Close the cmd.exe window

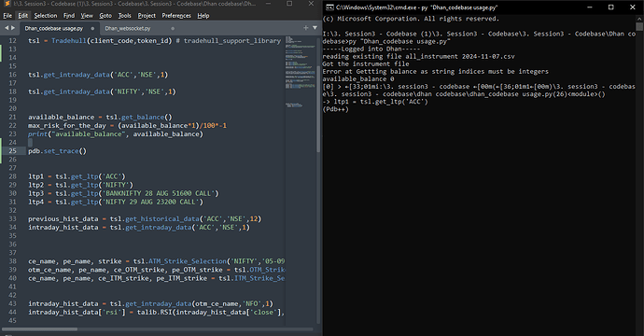[632, 7]
